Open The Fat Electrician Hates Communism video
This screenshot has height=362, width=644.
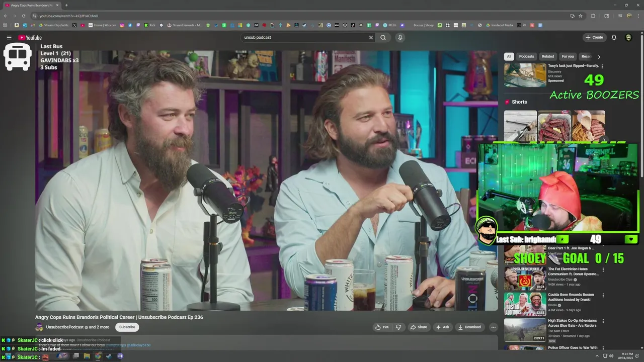[x=574, y=271]
